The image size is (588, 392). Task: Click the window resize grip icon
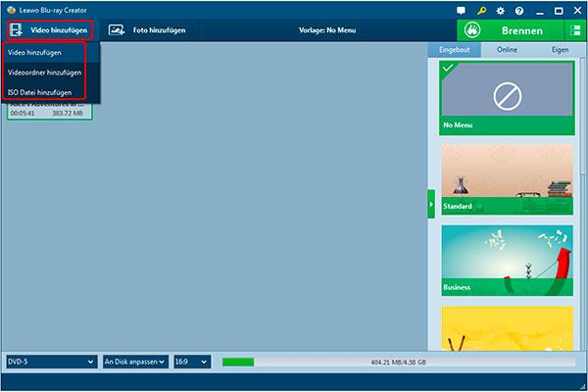[x=582, y=386]
